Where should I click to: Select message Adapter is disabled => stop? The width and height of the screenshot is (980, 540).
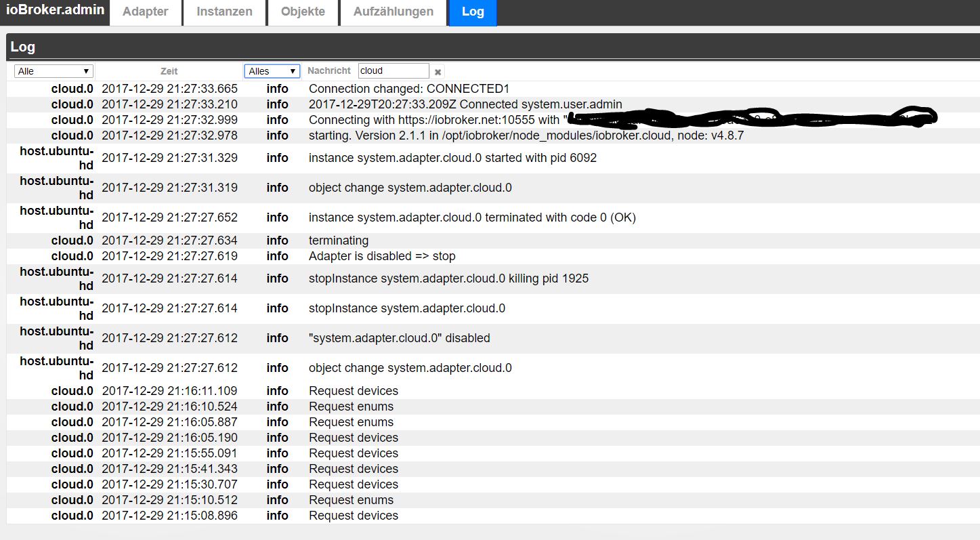[x=382, y=256]
